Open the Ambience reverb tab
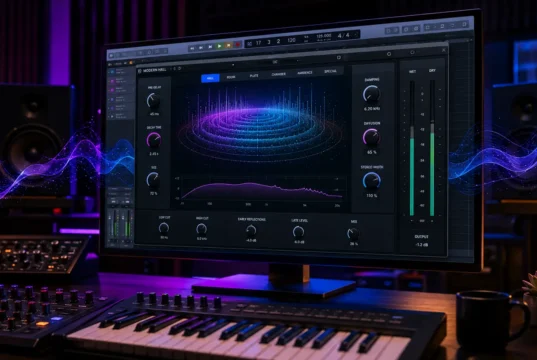The height and width of the screenshot is (360, 537). pyautogui.click(x=304, y=73)
